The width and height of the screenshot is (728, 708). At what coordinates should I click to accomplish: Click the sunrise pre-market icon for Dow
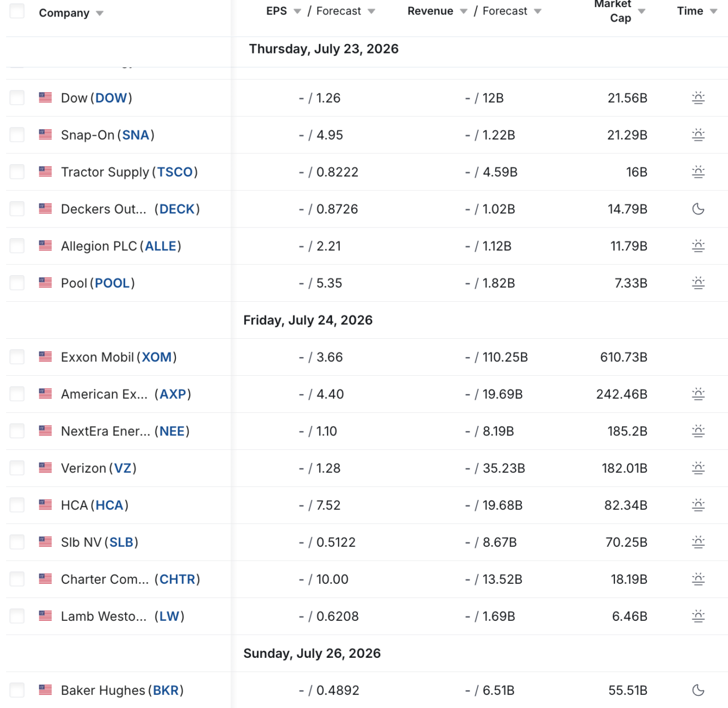pos(698,98)
